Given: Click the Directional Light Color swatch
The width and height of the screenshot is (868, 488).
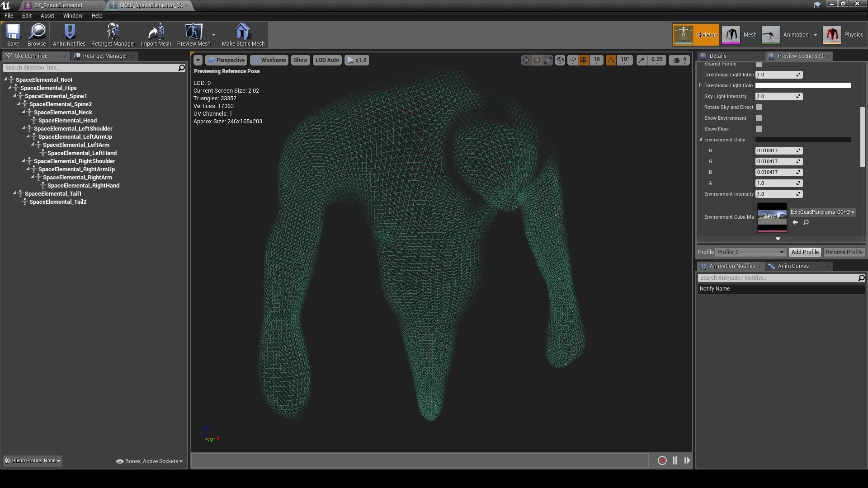Looking at the screenshot, I should tap(803, 85).
